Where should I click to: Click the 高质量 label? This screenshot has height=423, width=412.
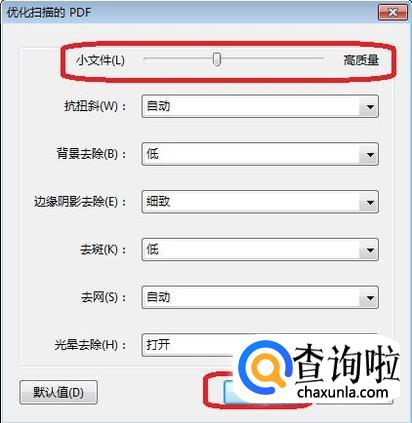point(361,60)
